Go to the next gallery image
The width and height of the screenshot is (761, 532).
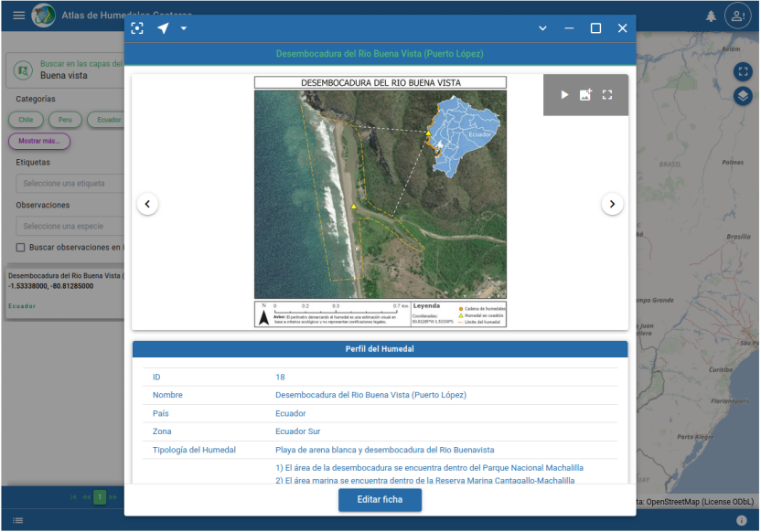coord(612,204)
